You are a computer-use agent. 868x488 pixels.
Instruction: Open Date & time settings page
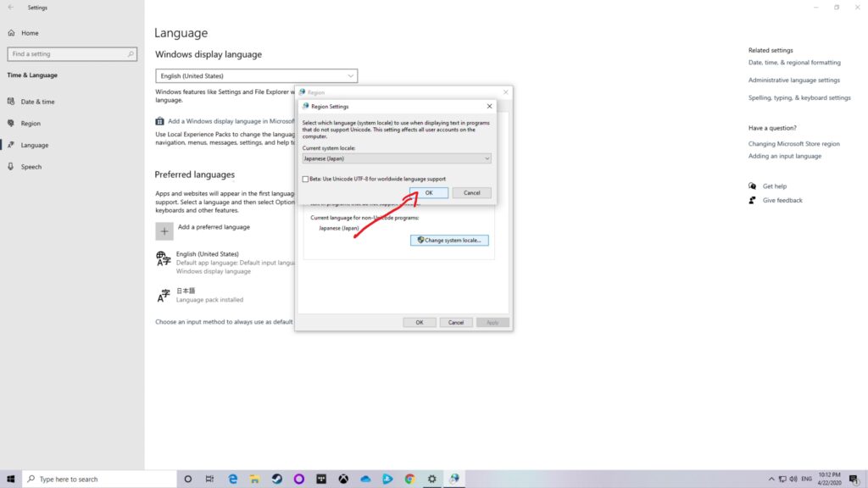click(37, 102)
